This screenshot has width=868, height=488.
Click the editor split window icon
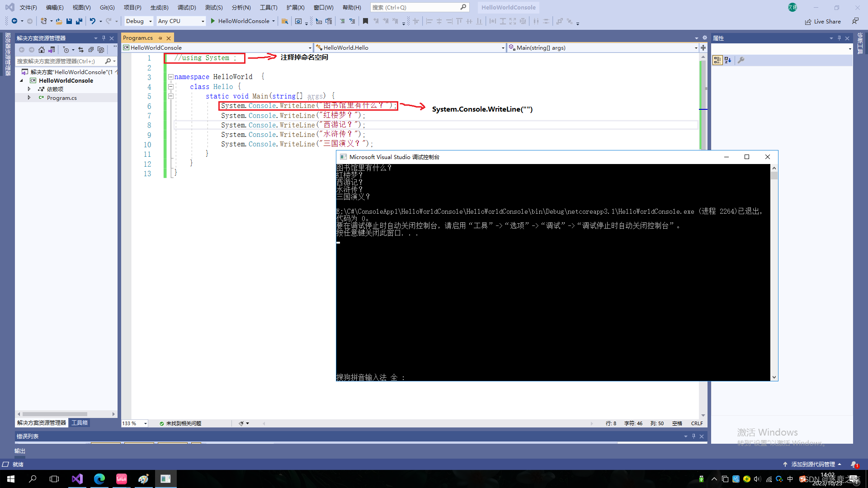tap(703, 47)
